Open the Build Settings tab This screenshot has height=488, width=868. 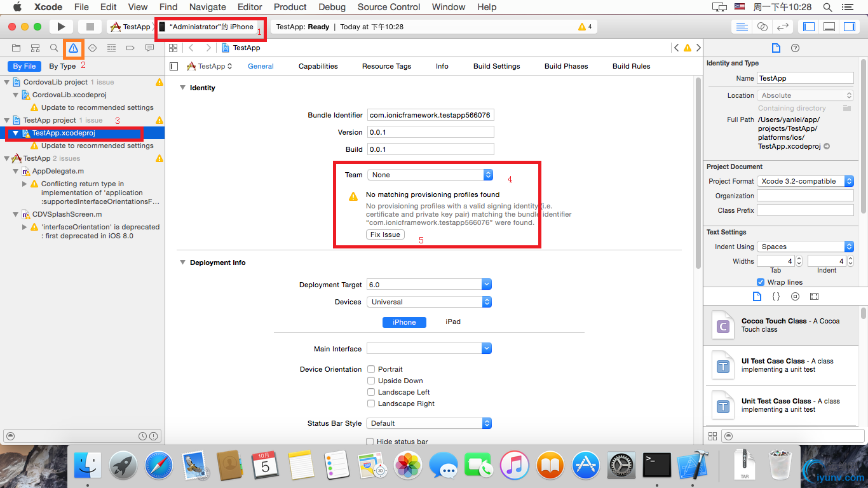point(497,66)
